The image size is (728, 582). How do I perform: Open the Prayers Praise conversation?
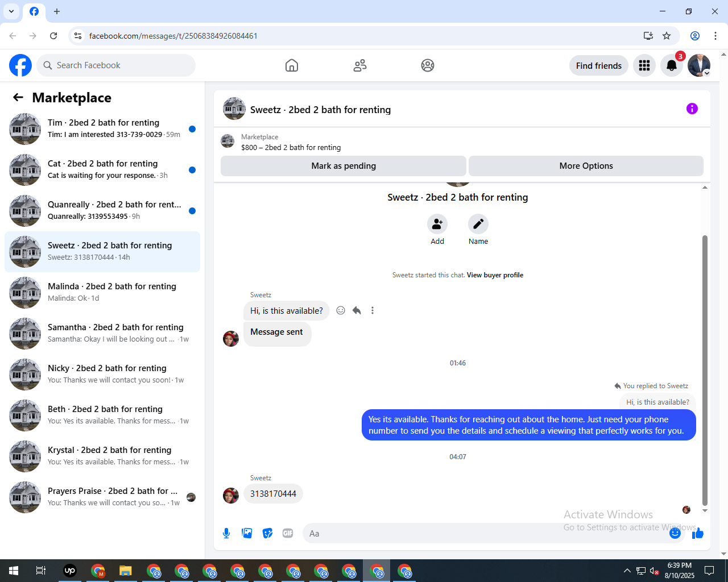point(102,497)
